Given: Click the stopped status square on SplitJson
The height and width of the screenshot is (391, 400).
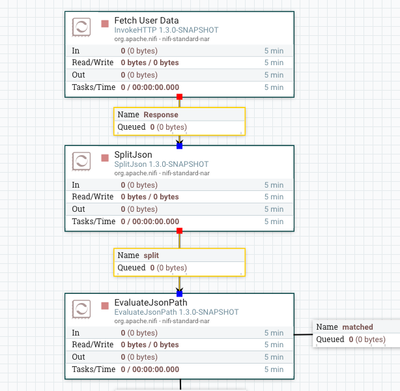Looking at the screenshot, I should [x=105, y=158].
